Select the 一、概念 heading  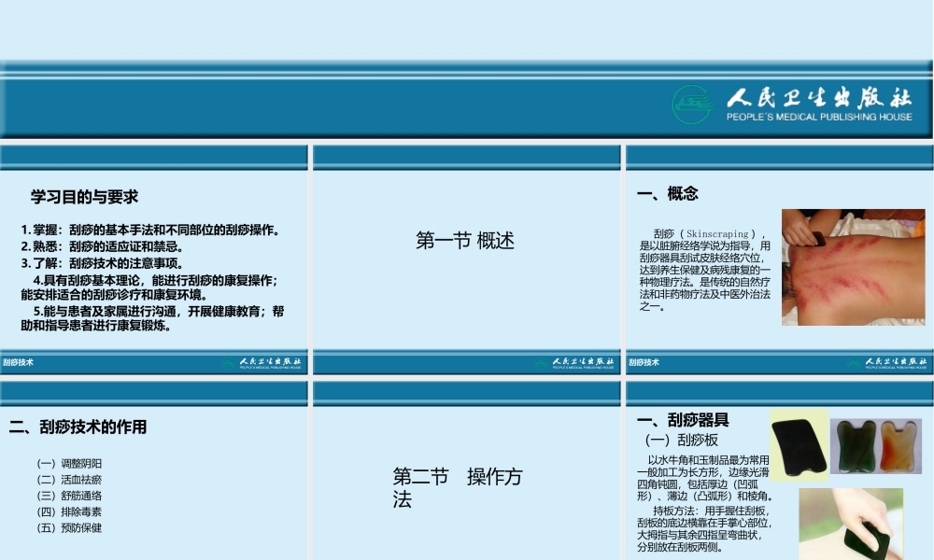click(x=667, y=193)
